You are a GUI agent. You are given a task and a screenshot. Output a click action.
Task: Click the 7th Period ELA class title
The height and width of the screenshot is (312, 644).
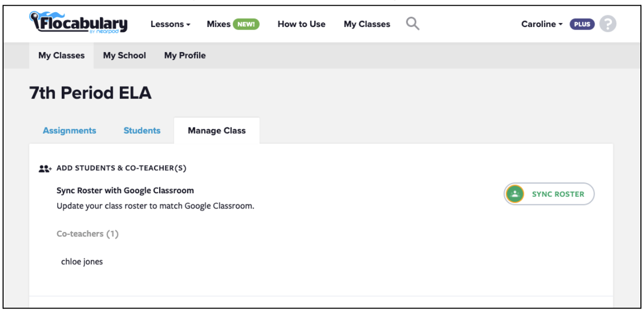[x=90, y=93]
